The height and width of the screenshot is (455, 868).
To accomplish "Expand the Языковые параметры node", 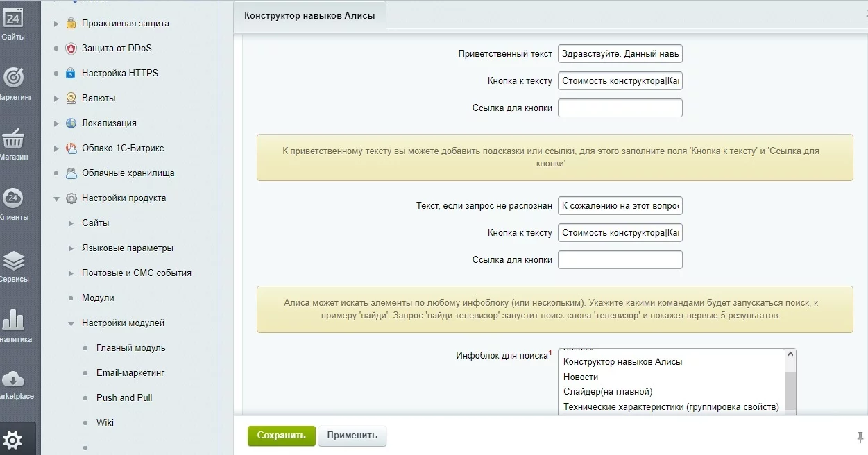I will pos(71,248).
